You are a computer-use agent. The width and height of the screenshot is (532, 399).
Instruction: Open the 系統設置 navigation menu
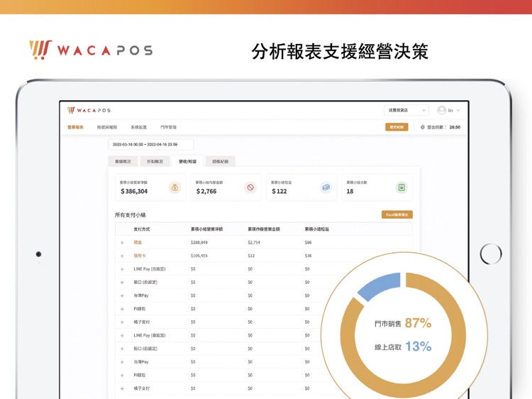click(139, 127)
